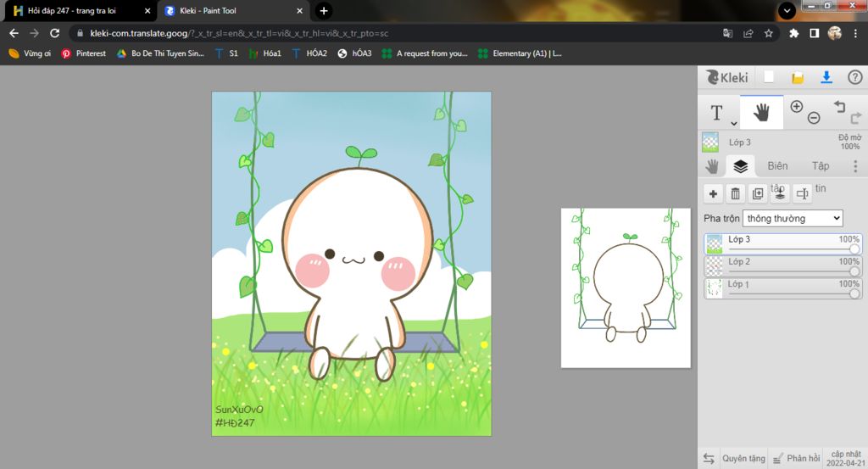Open the three-dot more options menu

click(855, 166)
